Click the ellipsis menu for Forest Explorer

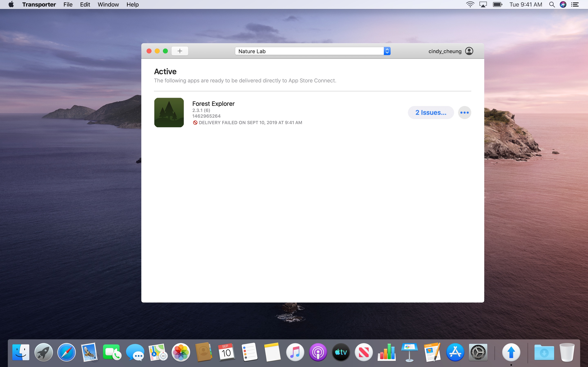(x=464, y=112)
